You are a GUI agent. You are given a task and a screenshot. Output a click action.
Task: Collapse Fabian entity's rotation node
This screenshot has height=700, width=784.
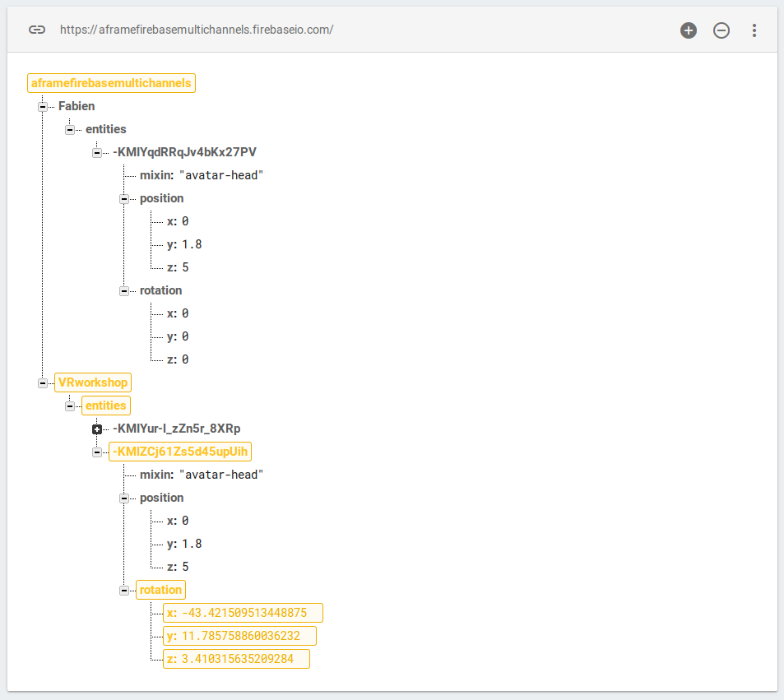(x=124, y=291)
